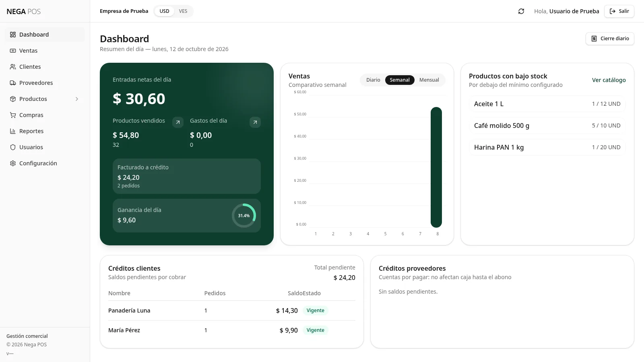Switch currency to USD
The height and width of the screenshot is (362, 644).
[x=164, y=11]
